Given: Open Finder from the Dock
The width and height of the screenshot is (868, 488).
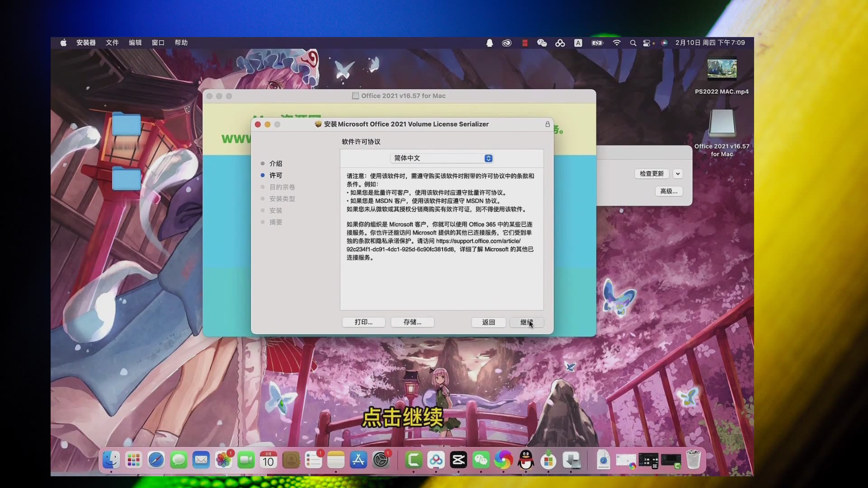Looking at the screenshot, I should (x=111, y=460).
